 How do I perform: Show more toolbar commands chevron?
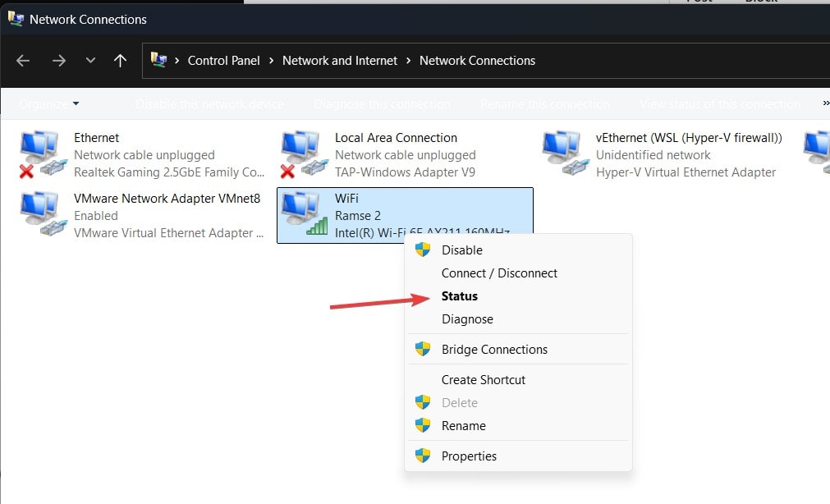(824, 104)
